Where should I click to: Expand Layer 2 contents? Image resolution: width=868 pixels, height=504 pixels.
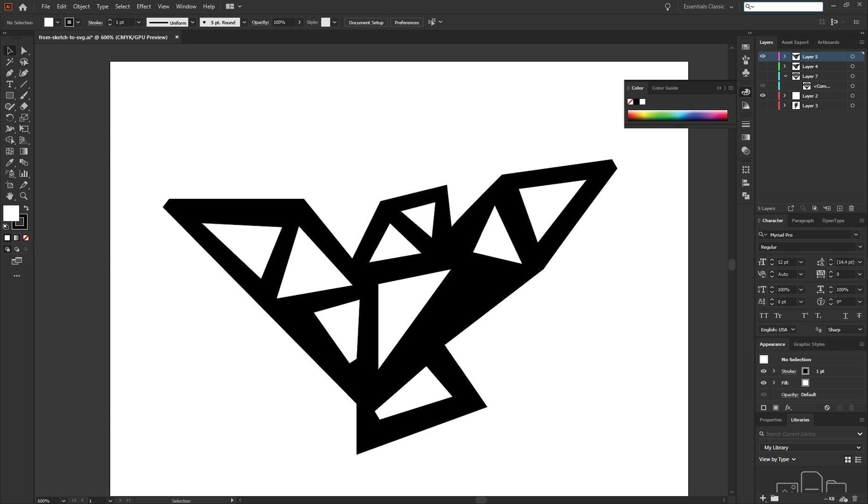coord(784,95)
